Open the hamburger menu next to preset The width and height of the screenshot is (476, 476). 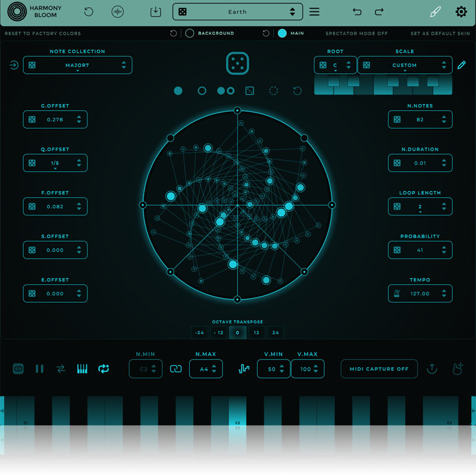click(x=314, y=12)
